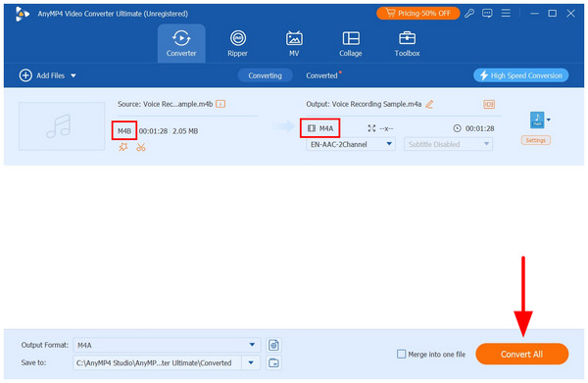Open the Subtitle Disabled dropdown
This screenshot has width=588, height=383.
[x=448, y=144]
